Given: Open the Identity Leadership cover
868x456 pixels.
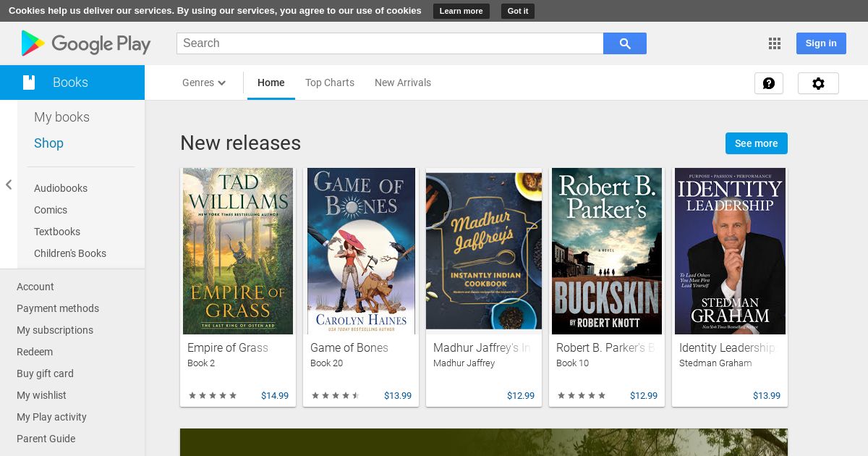Looking at the screenshot, I should 730,251.
